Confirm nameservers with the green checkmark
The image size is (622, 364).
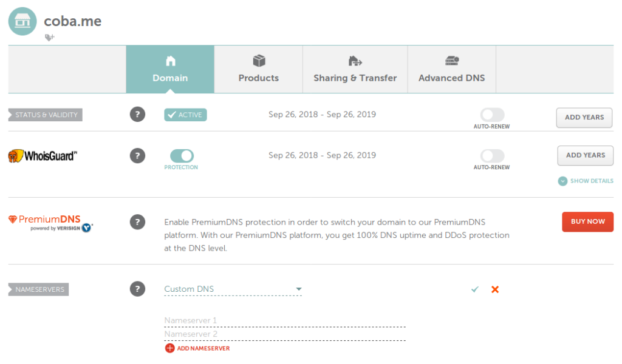click(475, 289)
